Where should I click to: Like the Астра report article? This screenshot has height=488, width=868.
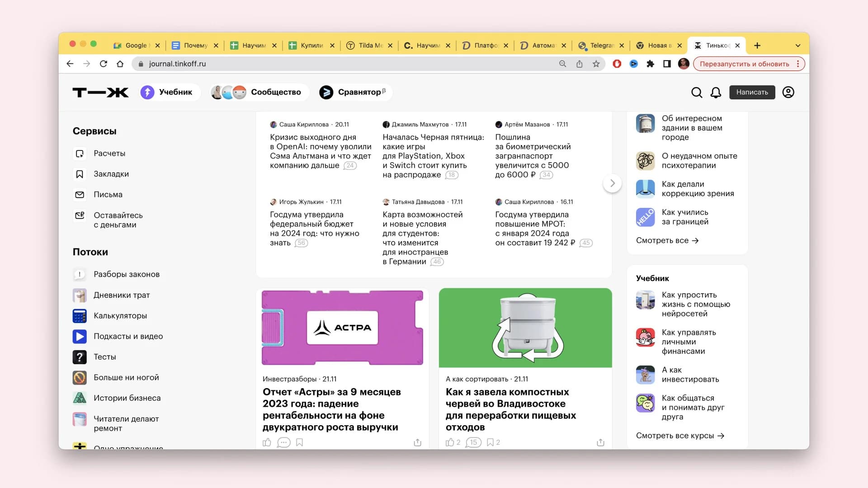click(x=267, y=442)
